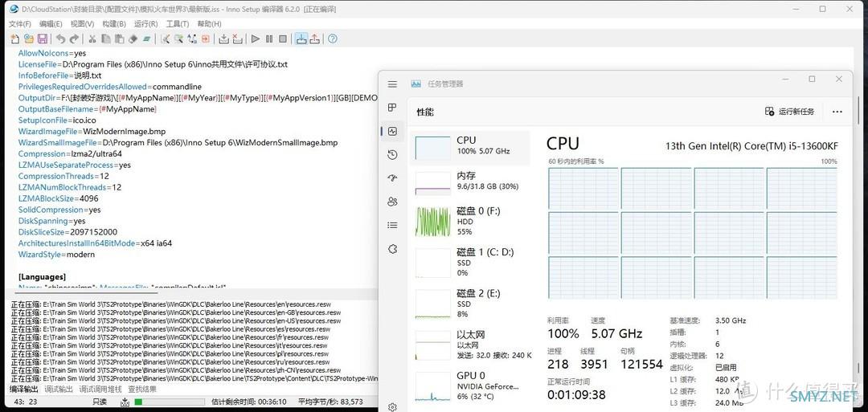
Task: Click the Replace toolbar icon
Action: click(x=192, y=39)
